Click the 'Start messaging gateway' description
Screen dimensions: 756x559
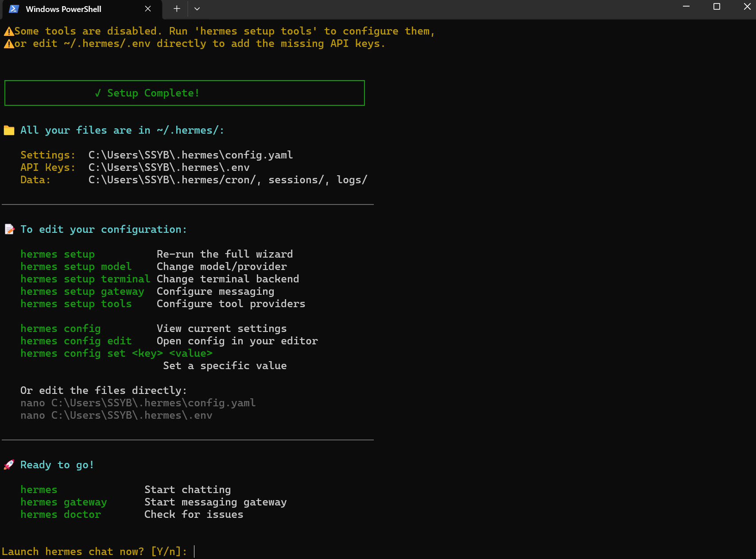215,502
